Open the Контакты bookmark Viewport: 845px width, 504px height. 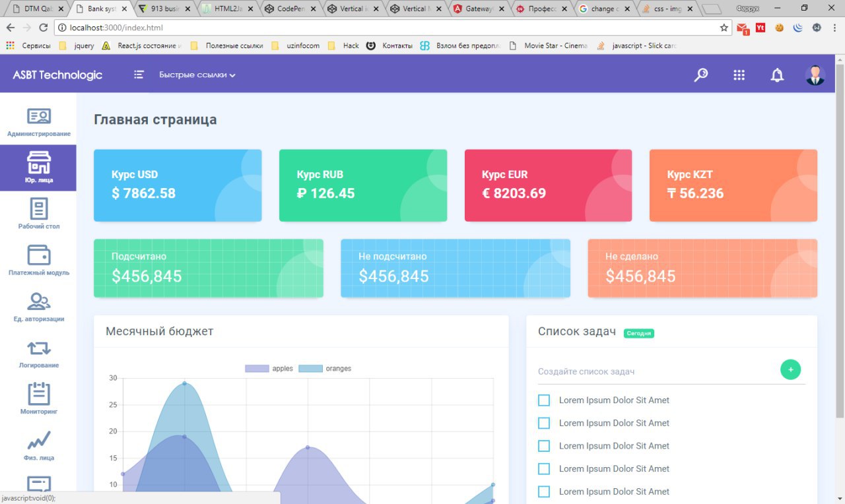(389, 46)
